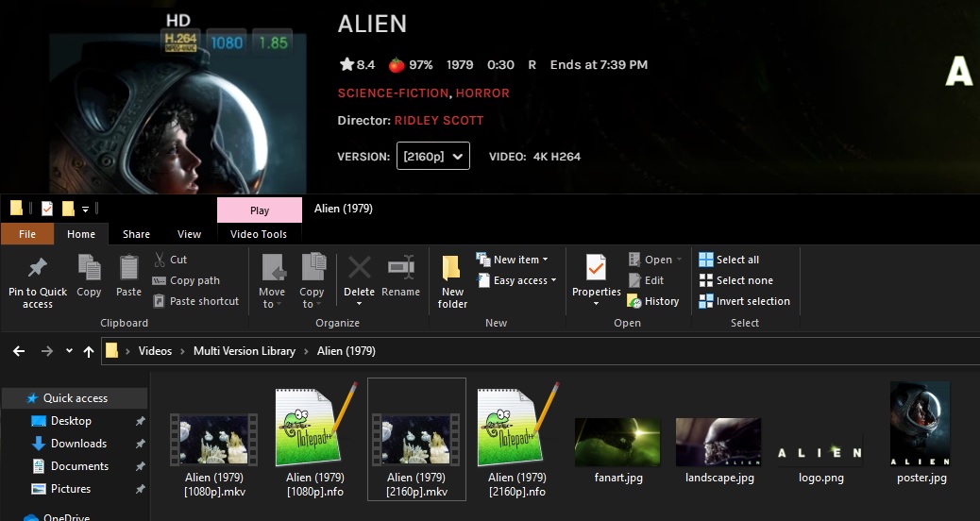The image size is (980, 521).
Task: Click the 97% tomato rating
Action: click(x=411, y=65)
